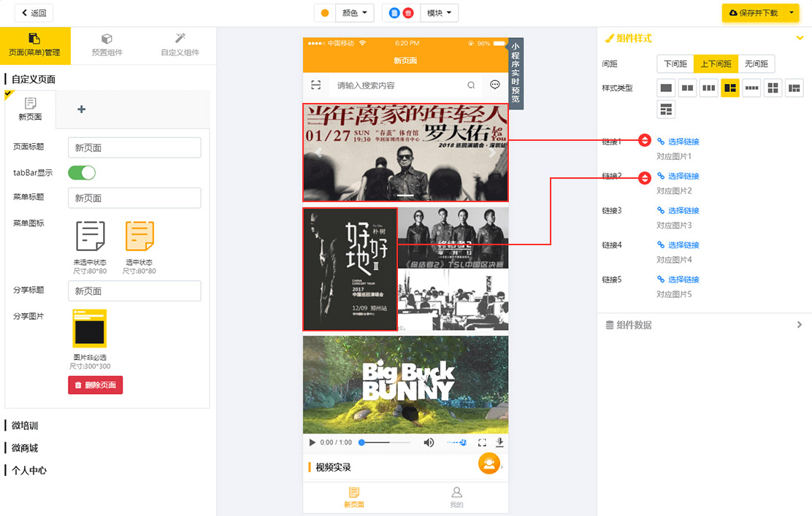The image size is (812, 516).
Task: Select the two-column layout style
Action: tap(688, 88)
